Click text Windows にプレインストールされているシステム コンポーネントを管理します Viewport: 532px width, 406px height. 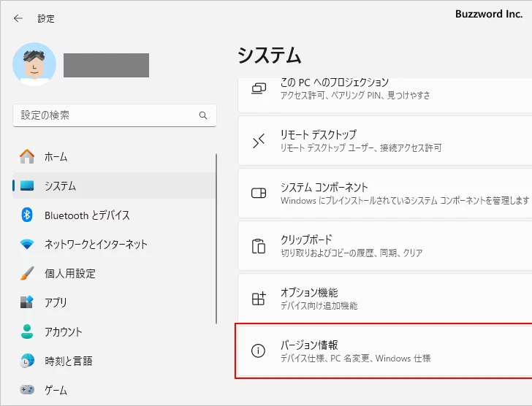(405, 201)
